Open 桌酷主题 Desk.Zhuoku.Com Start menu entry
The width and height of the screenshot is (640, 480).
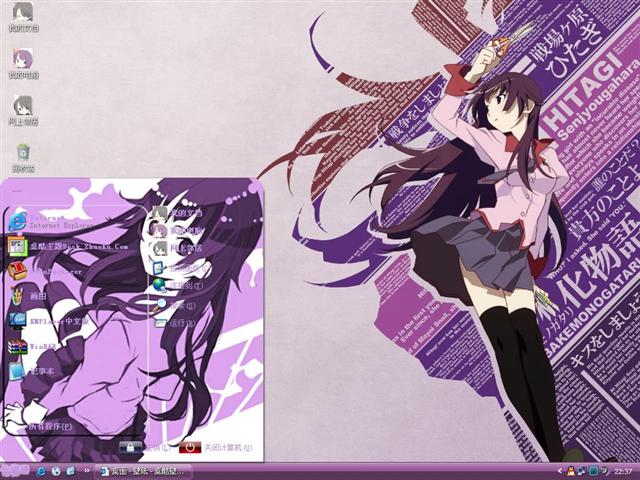point(68,247)
